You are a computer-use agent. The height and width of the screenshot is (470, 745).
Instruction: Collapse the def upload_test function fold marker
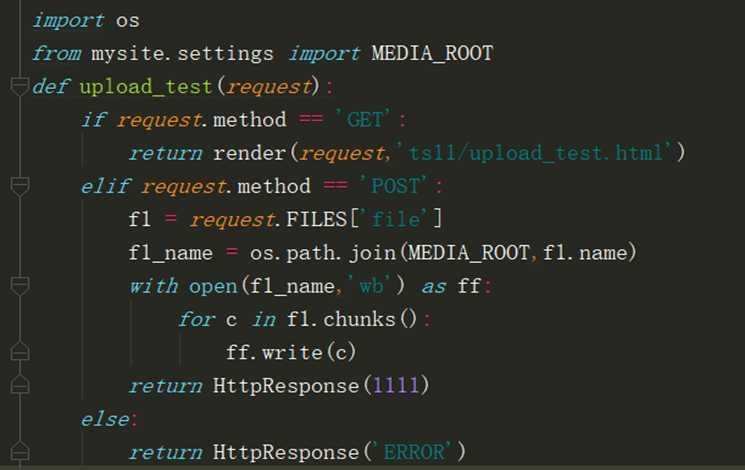(19, 86)
